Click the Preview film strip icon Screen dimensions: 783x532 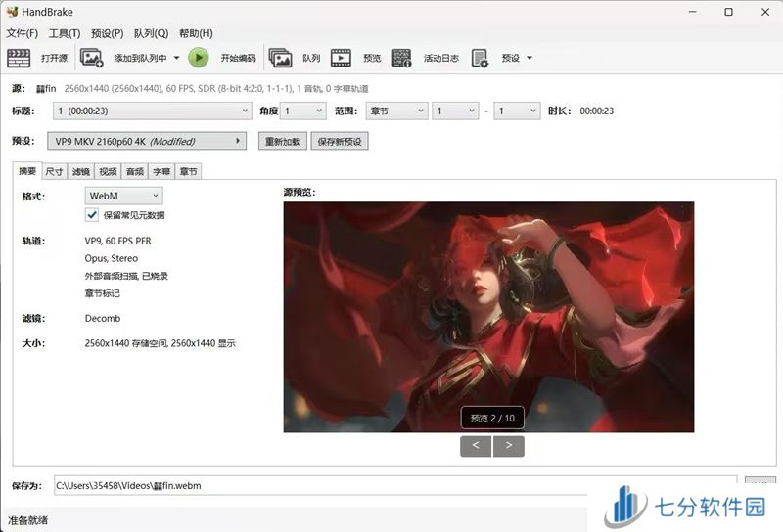pos(341,58)
